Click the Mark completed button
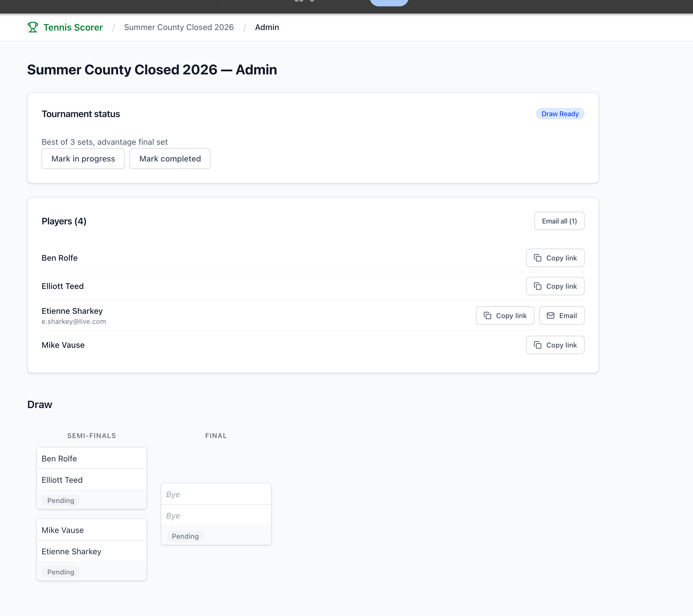Image resolution: width=693 pixels, height=616 pixels. point(170,158)
